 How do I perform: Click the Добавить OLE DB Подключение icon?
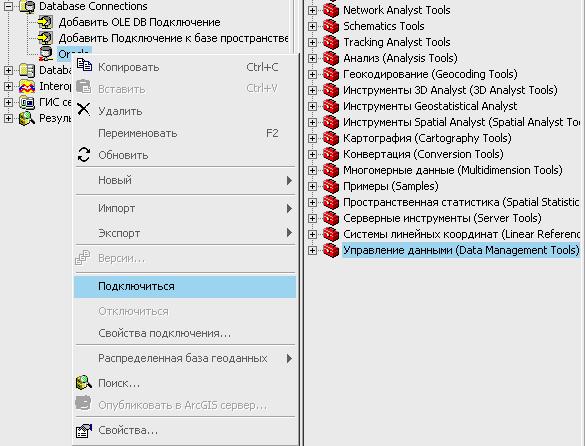(46, 22)
